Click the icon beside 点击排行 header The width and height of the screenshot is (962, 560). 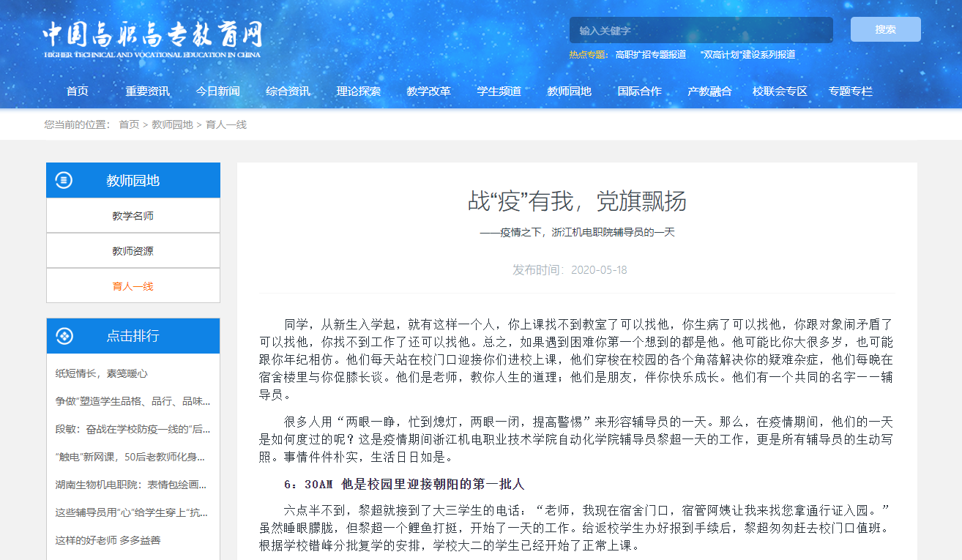pyautogui.click(x=64, y=336)
